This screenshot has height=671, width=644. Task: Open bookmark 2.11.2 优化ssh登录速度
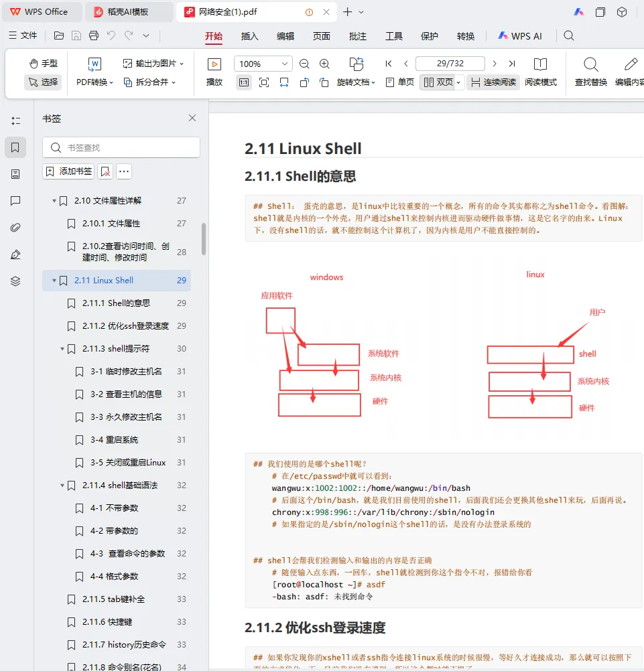pos(126,326)
